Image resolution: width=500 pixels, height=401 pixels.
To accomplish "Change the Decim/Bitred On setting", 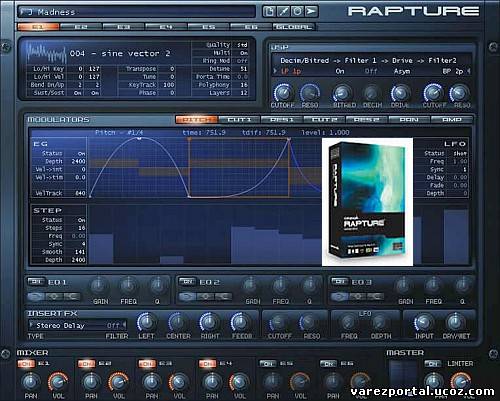I will click(340, 71).
